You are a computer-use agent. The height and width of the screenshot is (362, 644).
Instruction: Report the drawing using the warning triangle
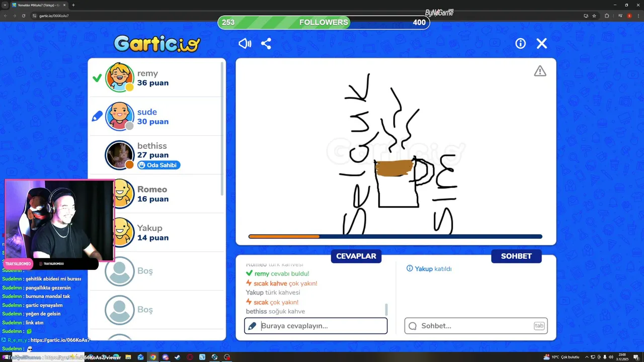tap(540, 71)
